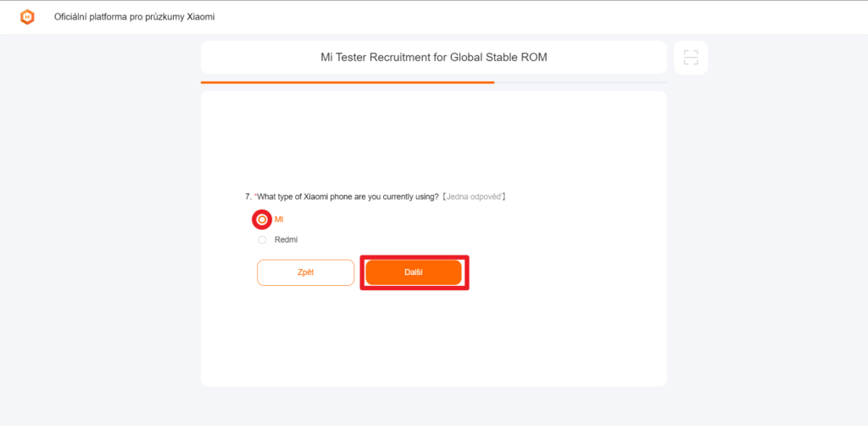Click the gray unfilled progress bar section
The width and height of the screenshot is (868, 426).
581,82
